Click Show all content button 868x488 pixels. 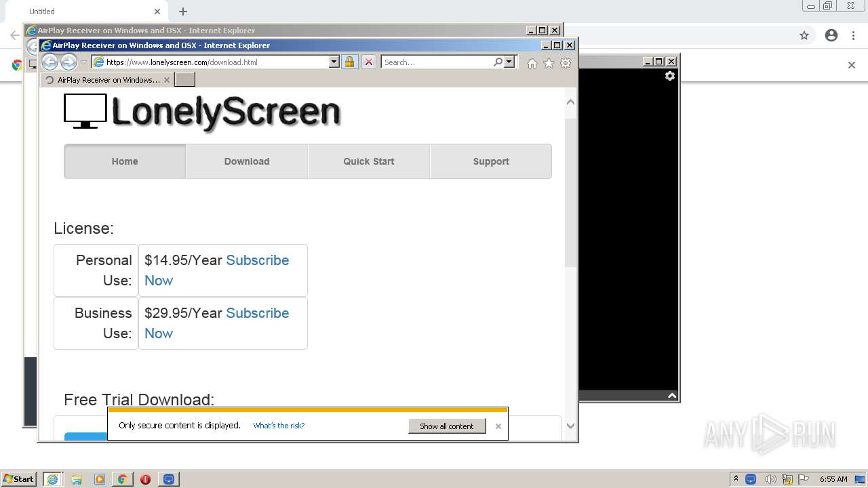(x=447, y=426)
